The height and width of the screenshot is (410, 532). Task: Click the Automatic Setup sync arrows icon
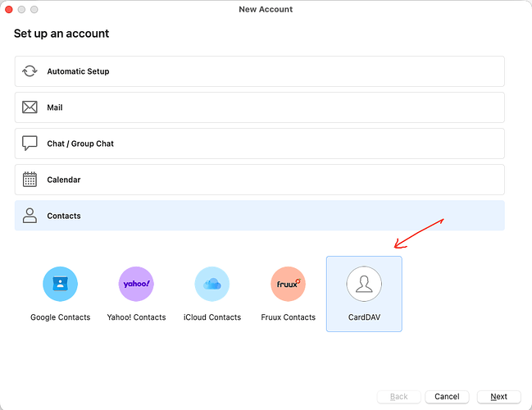tap(30, 71)
